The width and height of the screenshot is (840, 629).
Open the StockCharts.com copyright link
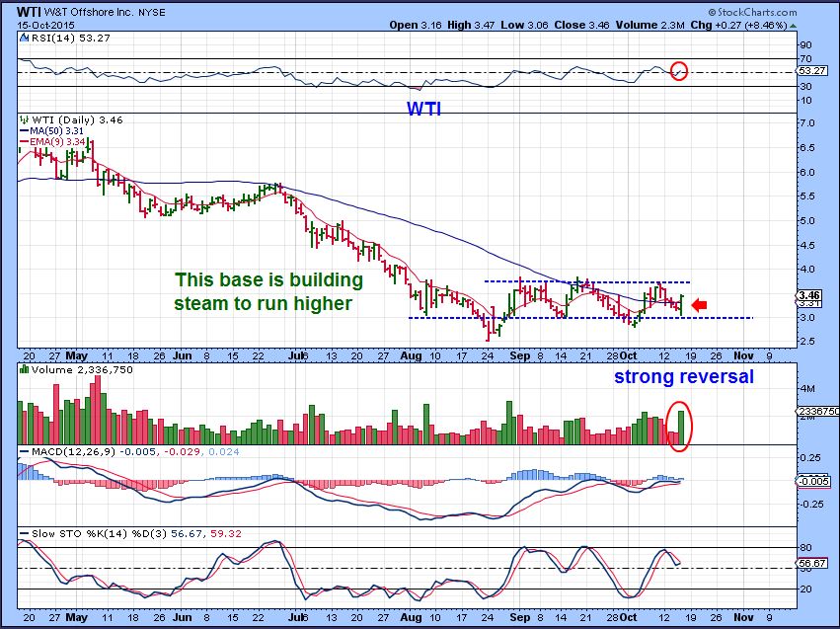(x=752, y=12)
